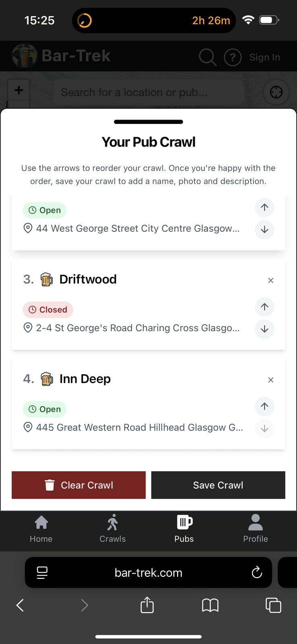Open page settings icon in address bar
The image size is (297, 644).
(42, 572)
